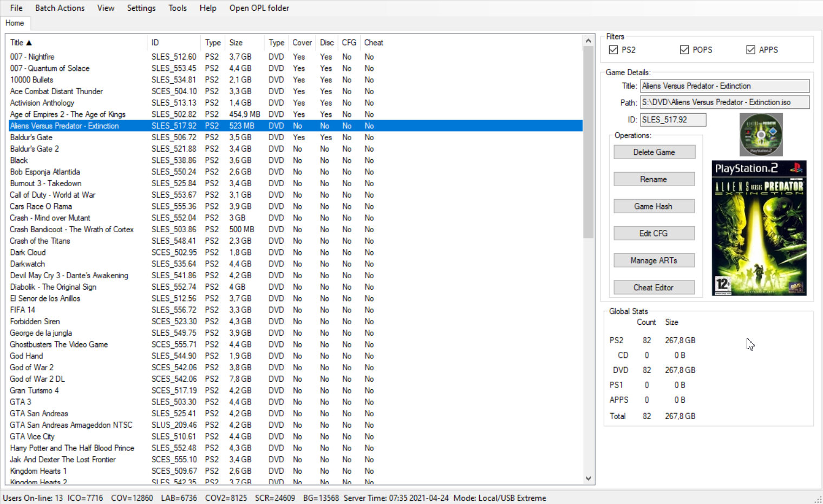
Task: Select Cars Race O Rama row
Action: pyautogui.click(x=295, y=206)
